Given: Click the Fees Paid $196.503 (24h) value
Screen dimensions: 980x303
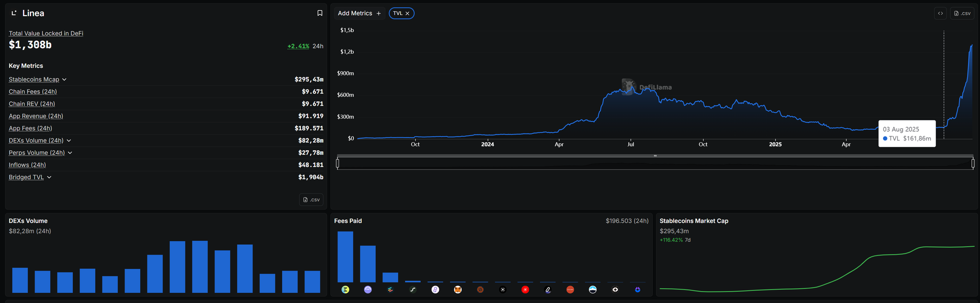Looking at the screenshot, I should pyautogui.click(x=627, y=221).
